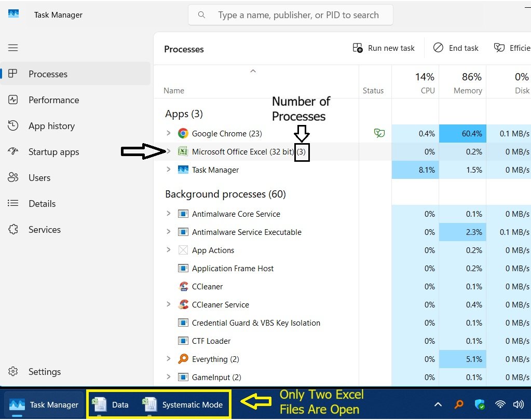Expand the Antimalware Core Service group
Screen dimensions: 531x420
168,214
